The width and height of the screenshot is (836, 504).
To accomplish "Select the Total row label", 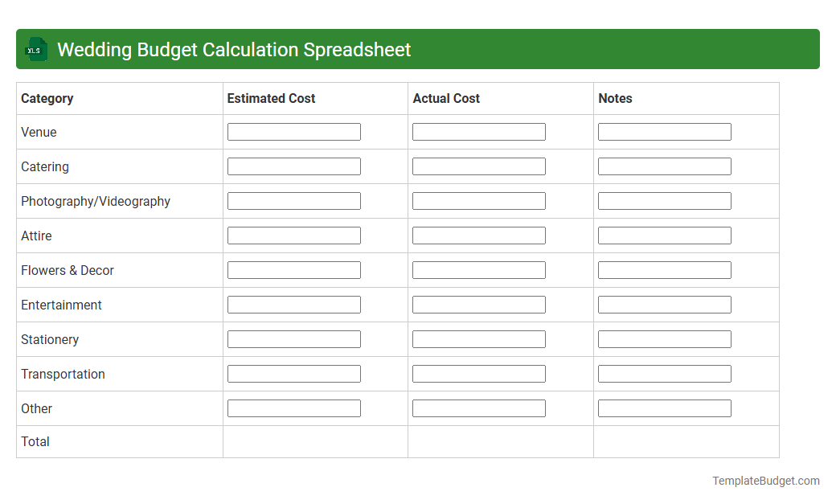I will click(x=35, y=441).
